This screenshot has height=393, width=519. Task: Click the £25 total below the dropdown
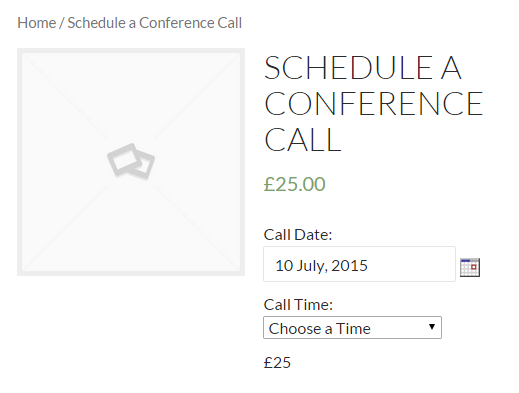277,362
